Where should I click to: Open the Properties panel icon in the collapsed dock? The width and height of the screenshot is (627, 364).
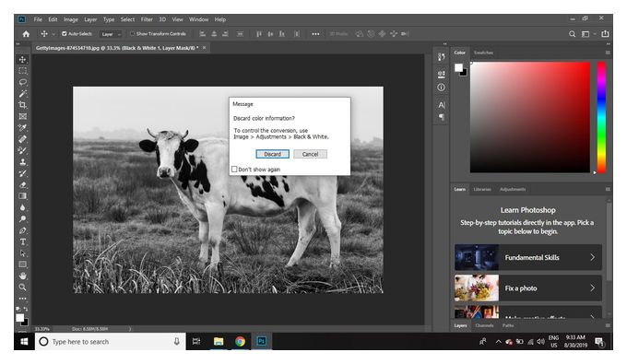pos(441,74)
